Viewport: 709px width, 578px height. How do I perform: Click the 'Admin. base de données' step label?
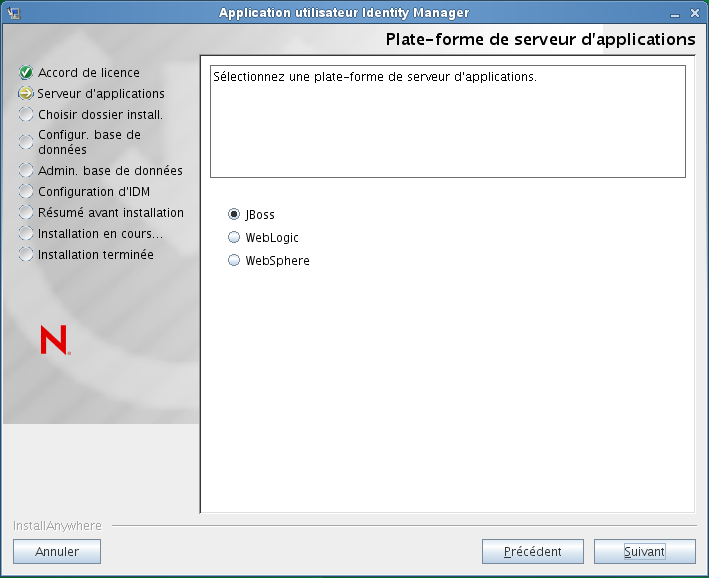point(110,171)
